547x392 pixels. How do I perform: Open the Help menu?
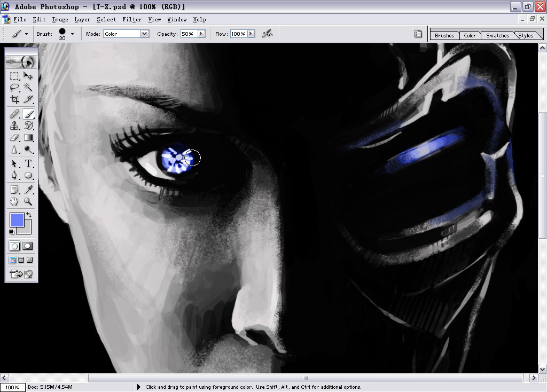(x=200, y=20)
